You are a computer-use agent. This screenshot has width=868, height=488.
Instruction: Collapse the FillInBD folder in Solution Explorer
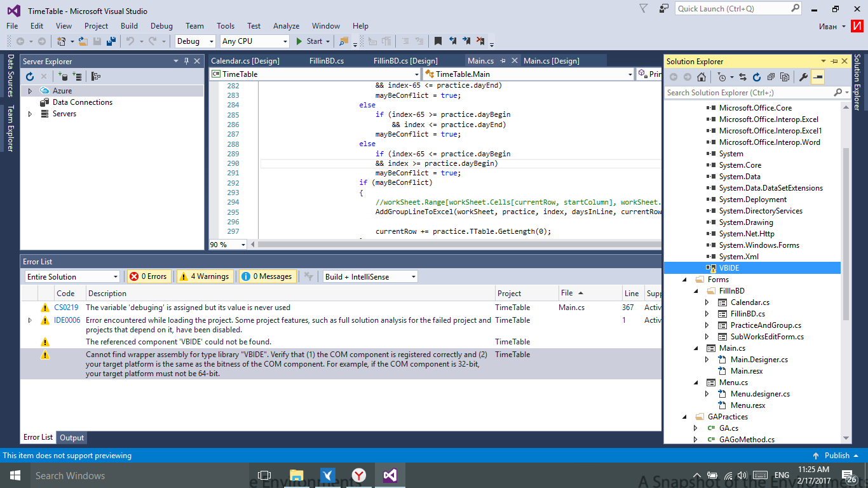[x=696, y=290]
